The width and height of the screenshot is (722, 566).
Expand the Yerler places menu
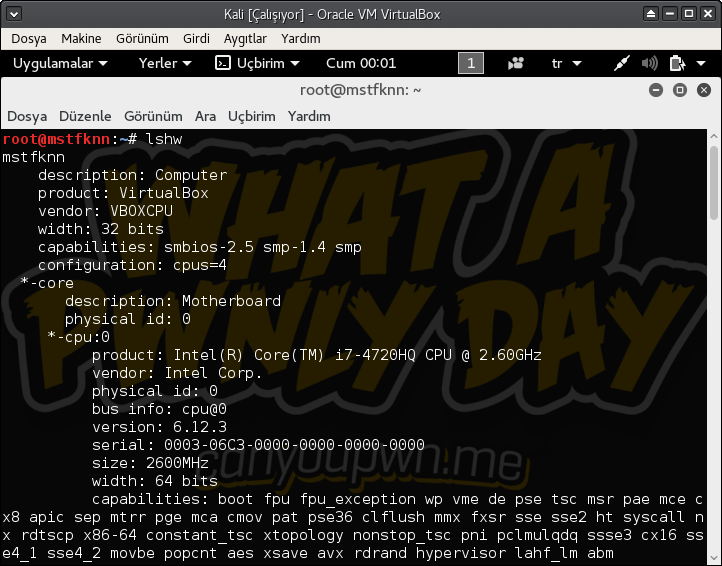[x=165, y=63]
